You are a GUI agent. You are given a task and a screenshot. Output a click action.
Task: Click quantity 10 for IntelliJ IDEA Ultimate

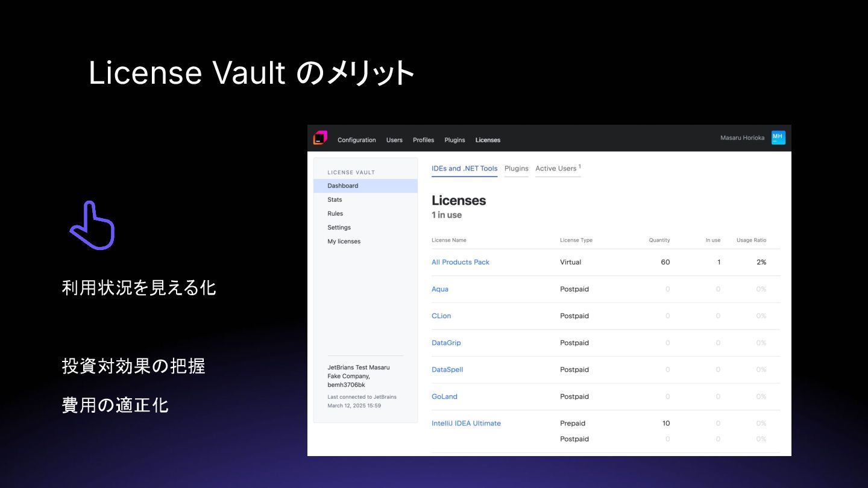666,423
